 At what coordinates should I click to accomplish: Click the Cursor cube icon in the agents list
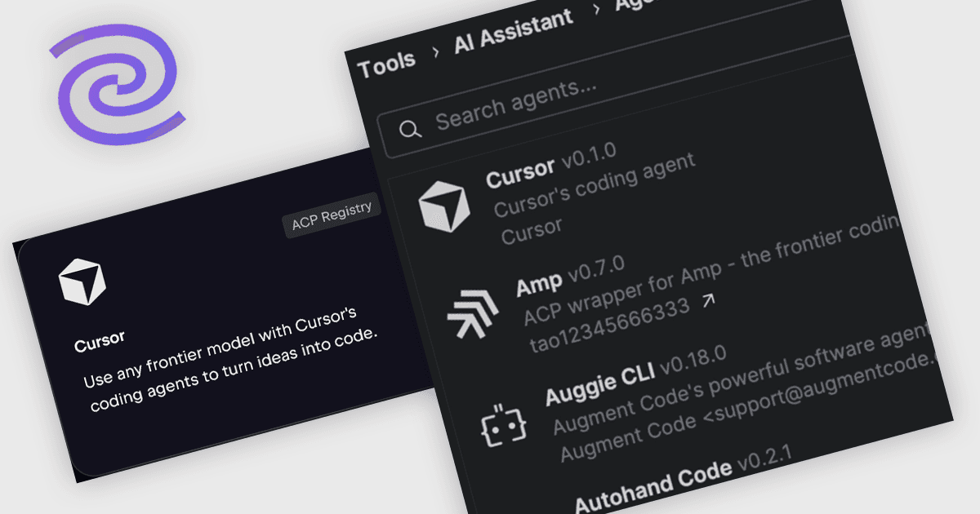pos(443,206)
